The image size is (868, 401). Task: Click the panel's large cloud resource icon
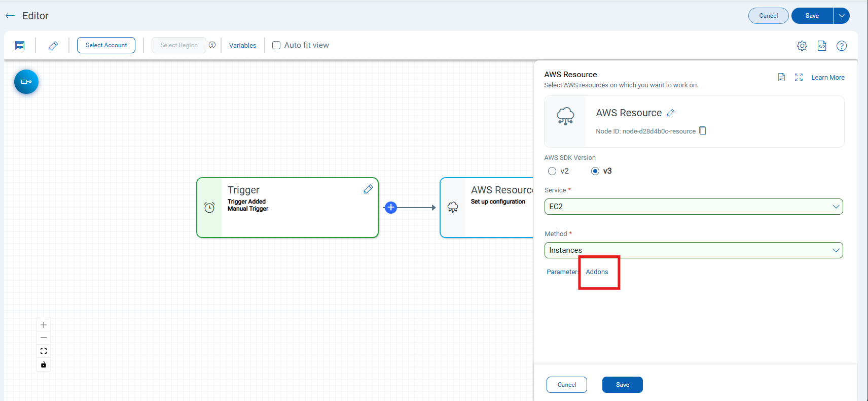point(565,116)
